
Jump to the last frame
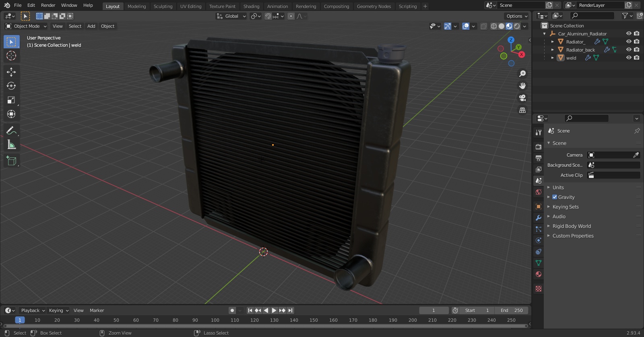coord(290,310)
